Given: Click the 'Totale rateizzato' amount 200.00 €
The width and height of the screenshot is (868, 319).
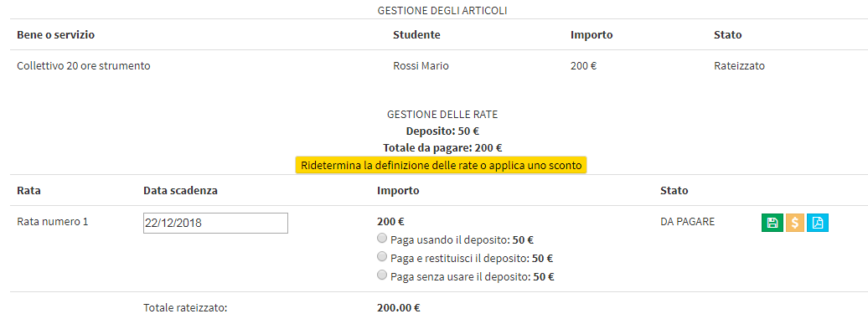Looking at the screenshot, I should click(x=399, y=307).
